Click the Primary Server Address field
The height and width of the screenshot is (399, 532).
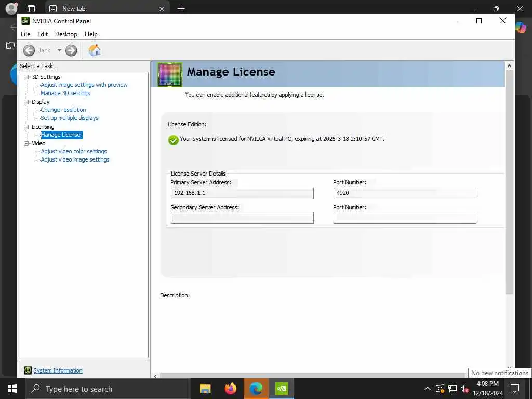coord(242,193)
